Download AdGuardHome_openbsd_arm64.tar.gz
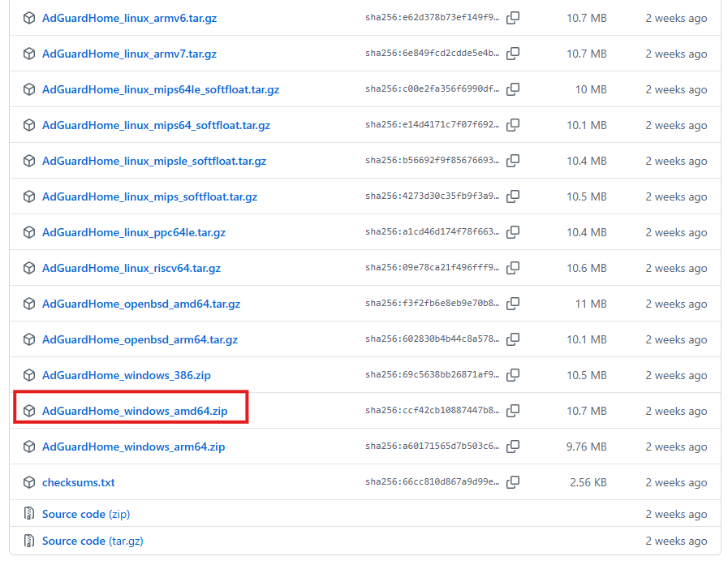 click(140, 339)
